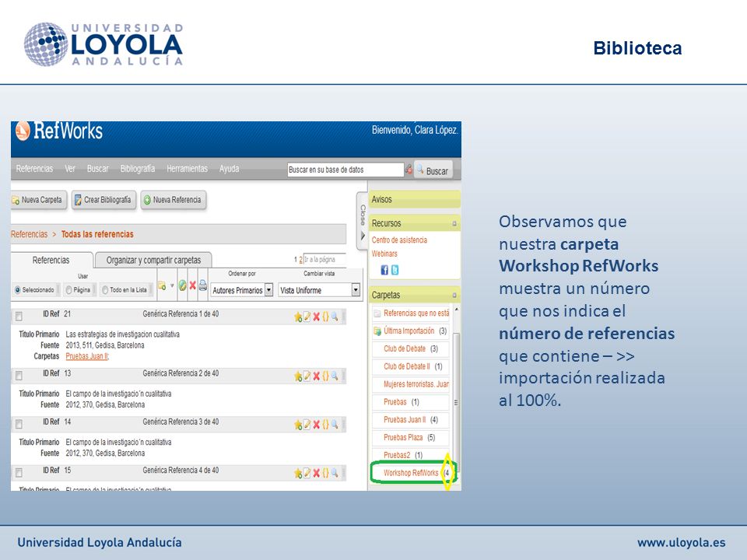The height and width of the screenshot is (560, 747).
Task: Switch to Organizar y compartir carpetas tab
Action: click(153, 260)
